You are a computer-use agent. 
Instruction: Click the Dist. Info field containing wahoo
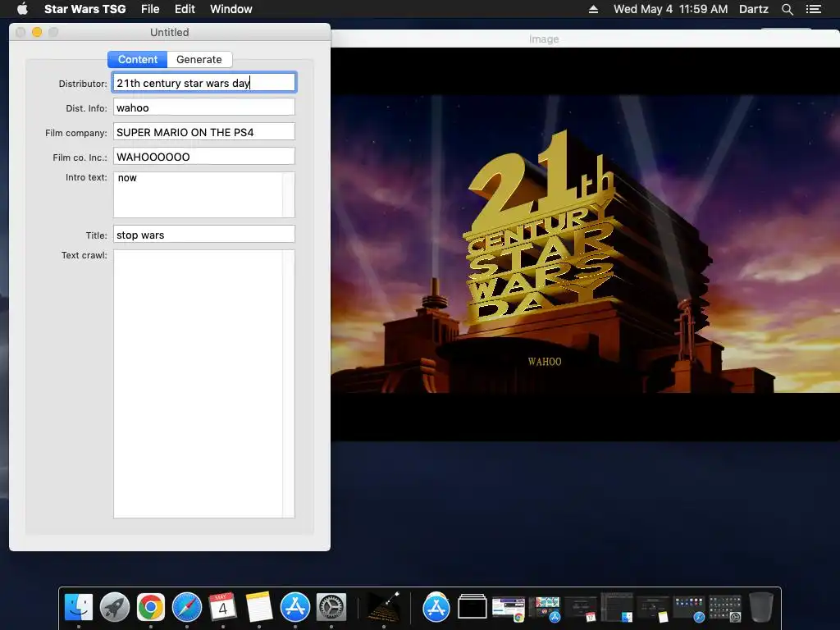(x=204, y=107)
